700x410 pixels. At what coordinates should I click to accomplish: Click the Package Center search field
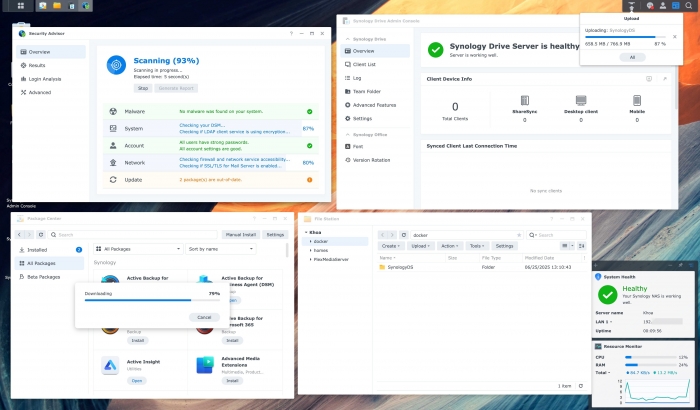click(x=133, y=234)
